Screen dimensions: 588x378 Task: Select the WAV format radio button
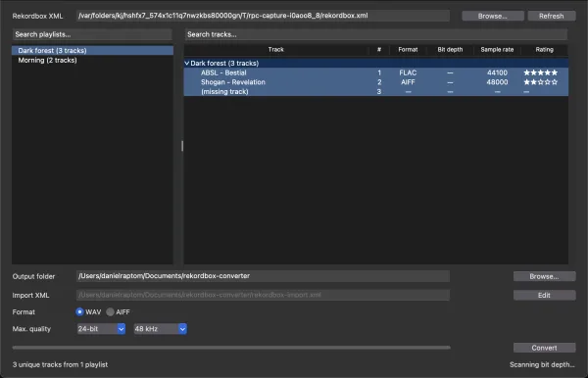[x=79, y=311]
